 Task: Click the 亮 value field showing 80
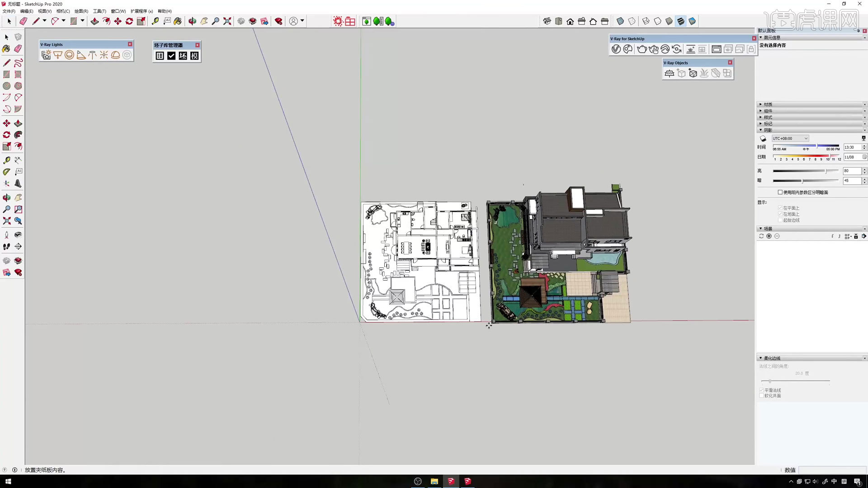[852, 171]
